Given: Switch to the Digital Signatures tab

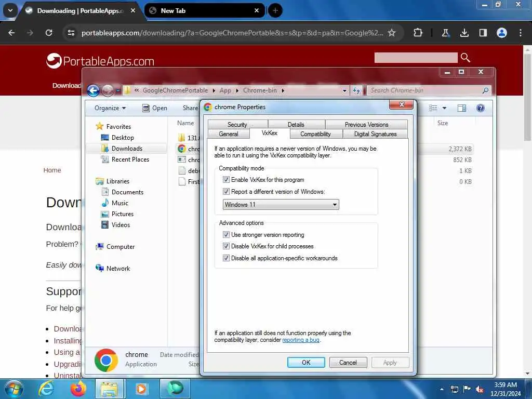Looking at the screenshot, I should click(x=375, y=134).
